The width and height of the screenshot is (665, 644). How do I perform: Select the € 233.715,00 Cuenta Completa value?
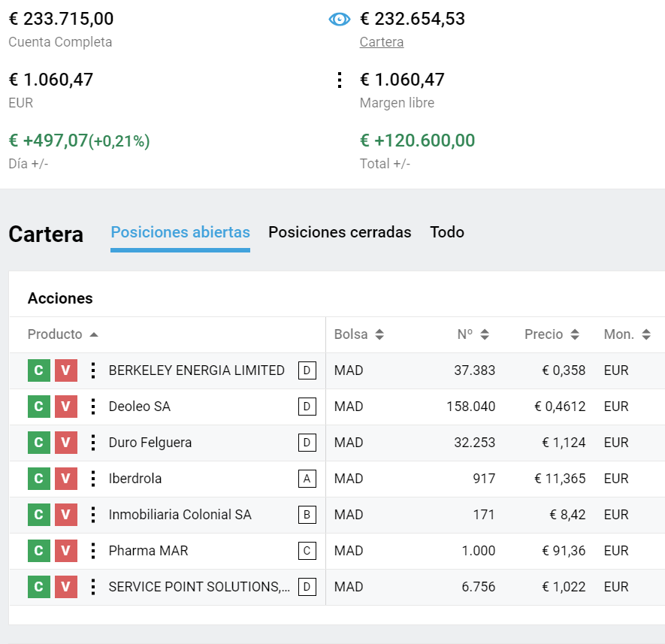(61, 19)
